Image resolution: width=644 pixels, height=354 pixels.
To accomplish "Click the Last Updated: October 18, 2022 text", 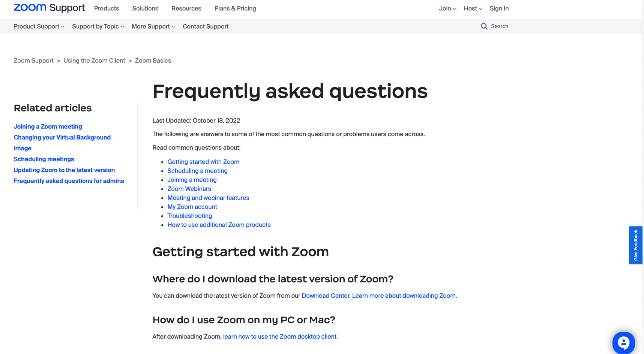I will 196,120.
